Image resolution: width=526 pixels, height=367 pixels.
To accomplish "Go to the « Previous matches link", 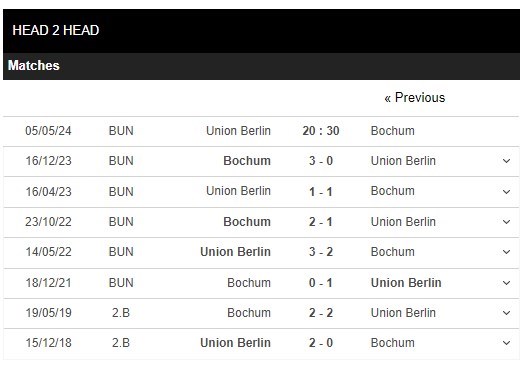I will point(415,98).
